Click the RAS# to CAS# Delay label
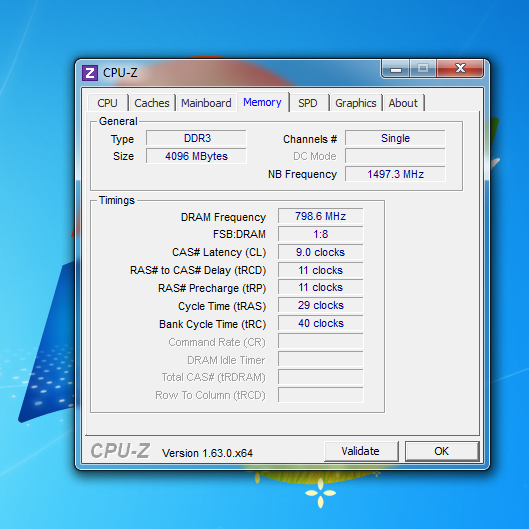Screen dimensions: 529x529 pos(198,270)
